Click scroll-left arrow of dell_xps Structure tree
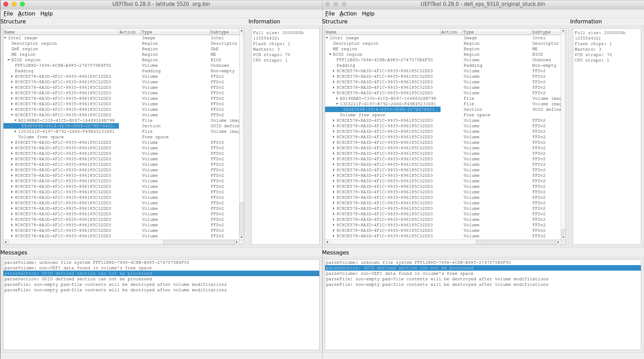The width and height of the screenshot is (644, 359). coord(327,242)
